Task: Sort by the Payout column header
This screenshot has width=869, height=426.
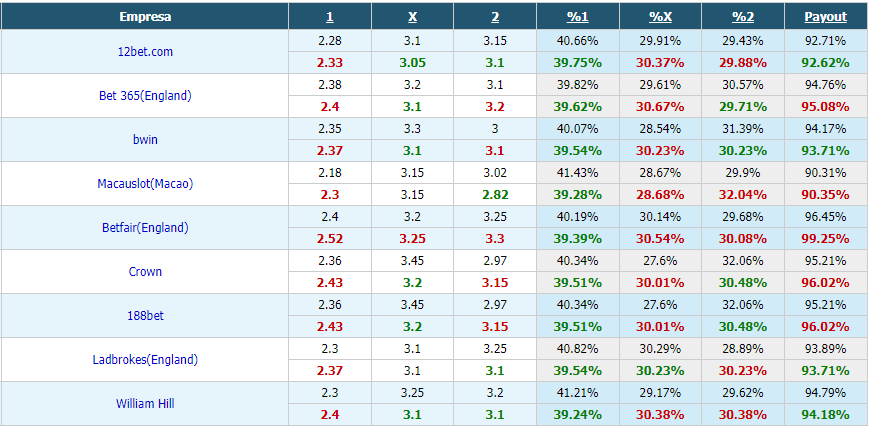Action: pos(826,17)
